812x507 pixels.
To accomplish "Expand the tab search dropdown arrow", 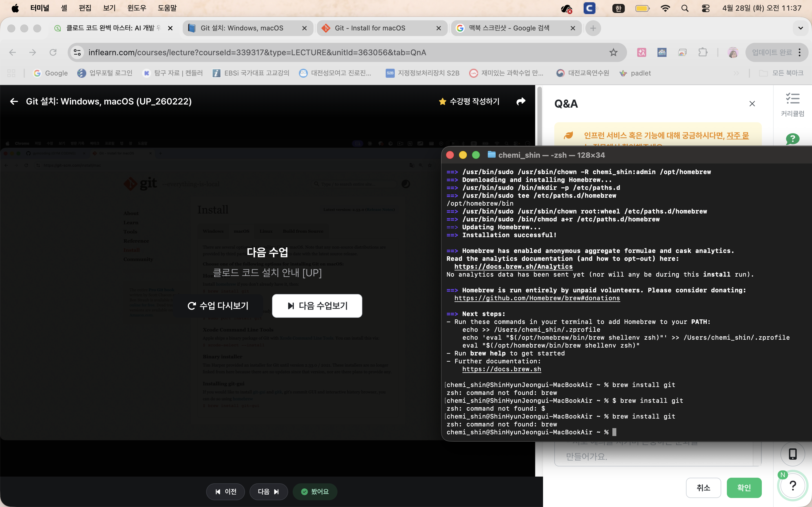I will pyautogui.click(x=801, y=28).
